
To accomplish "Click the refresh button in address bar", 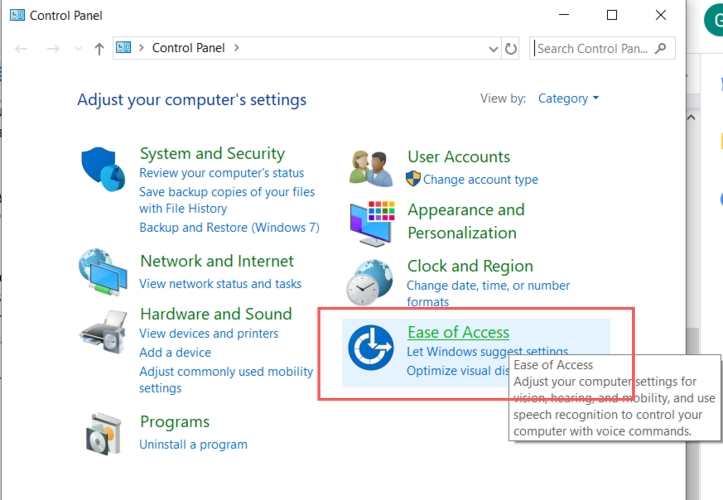I will [512, 48].
